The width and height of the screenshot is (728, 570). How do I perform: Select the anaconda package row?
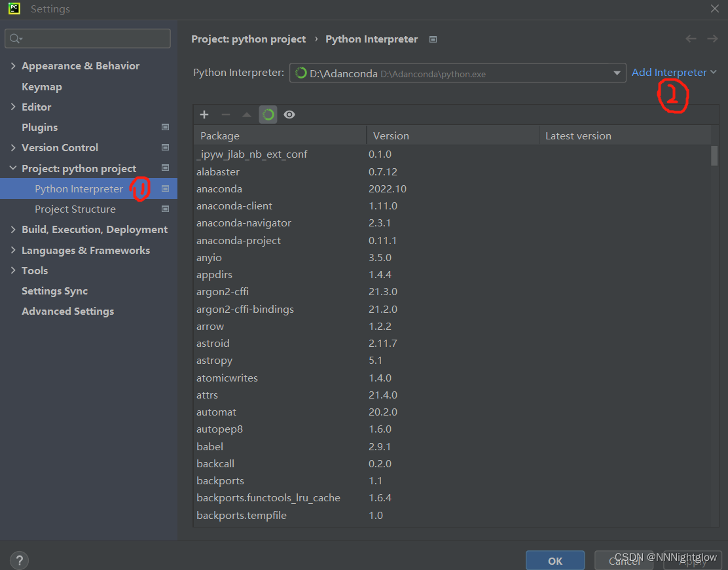(452, 189)
